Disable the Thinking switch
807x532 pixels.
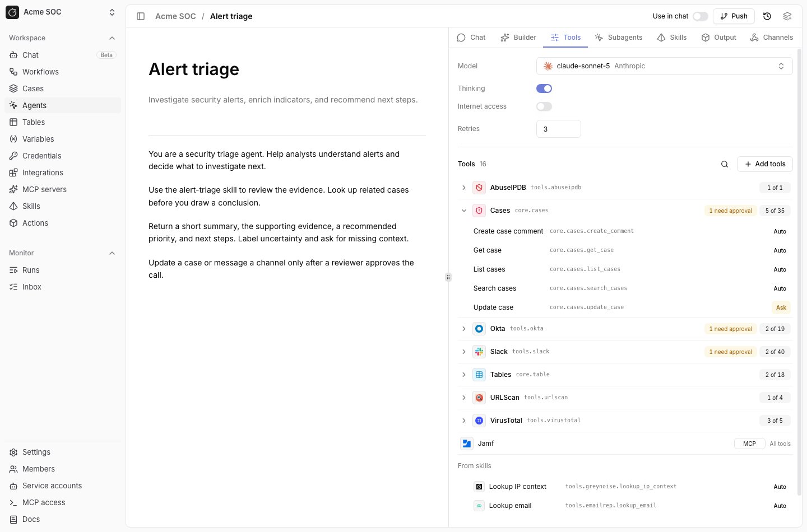pyautogui.click(x=544, y=88)
